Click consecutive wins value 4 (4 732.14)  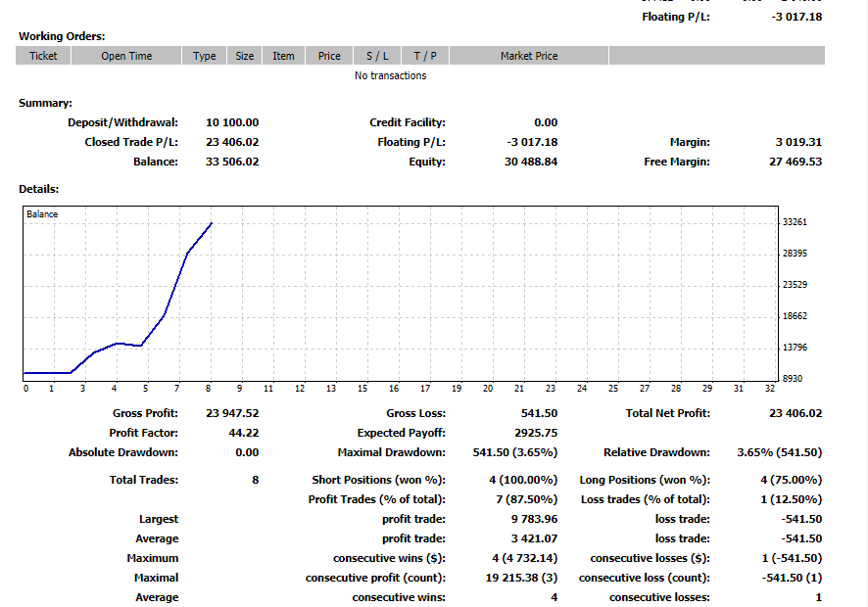point(524,558)
